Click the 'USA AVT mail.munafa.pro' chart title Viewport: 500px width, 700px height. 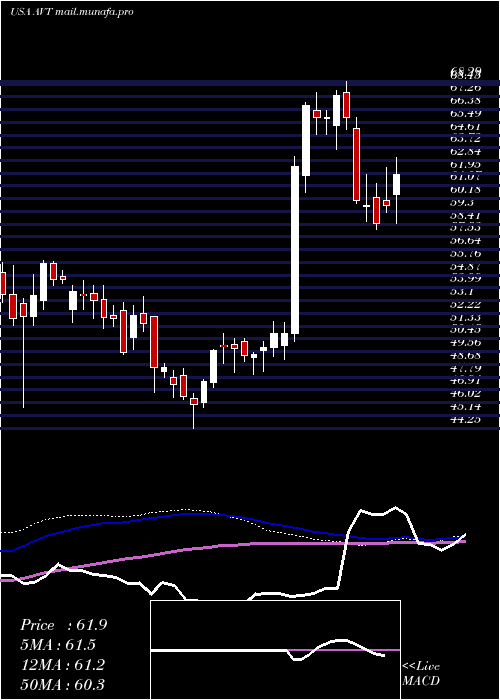click(71, 12)
